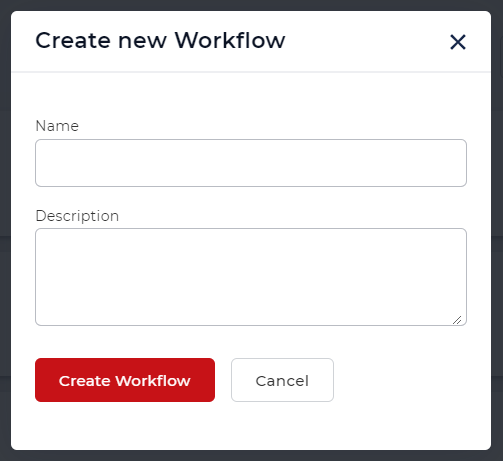The height and width of the screenshot is (461, 503).
Task: Click the 'Create new Workflow' title text
Action: (160, 41)
